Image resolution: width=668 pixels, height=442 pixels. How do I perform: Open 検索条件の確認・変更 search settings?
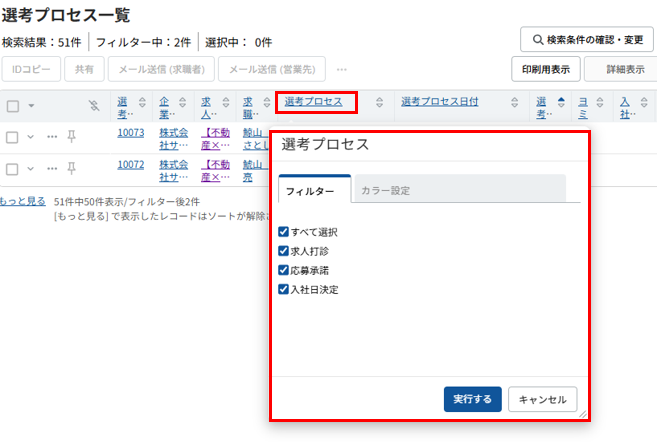587,40
